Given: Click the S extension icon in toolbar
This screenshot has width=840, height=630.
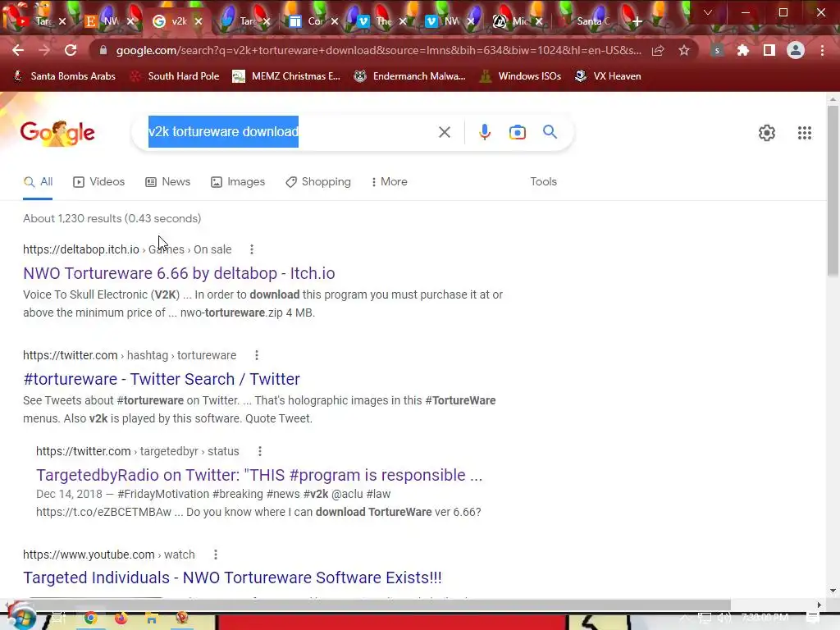Looking at the screenshot, I should [x=717, y=50].
